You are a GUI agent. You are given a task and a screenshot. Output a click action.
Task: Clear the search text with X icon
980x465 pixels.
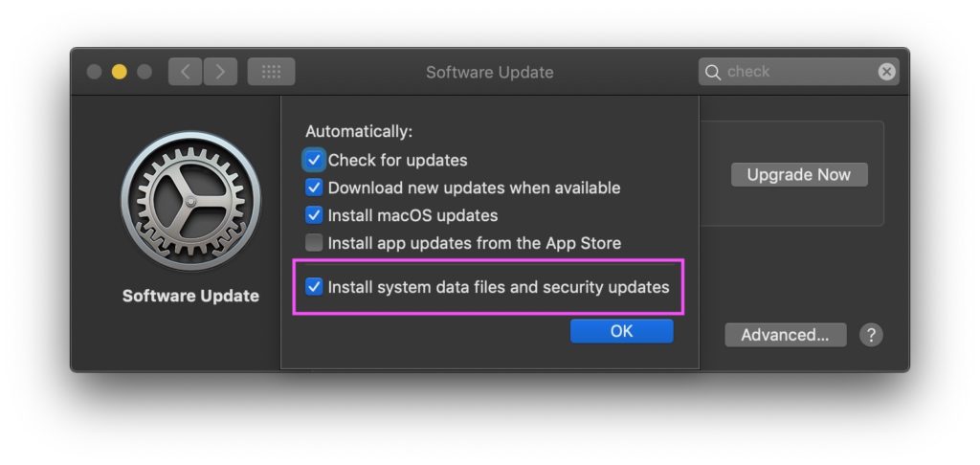(x=887, y=72)
